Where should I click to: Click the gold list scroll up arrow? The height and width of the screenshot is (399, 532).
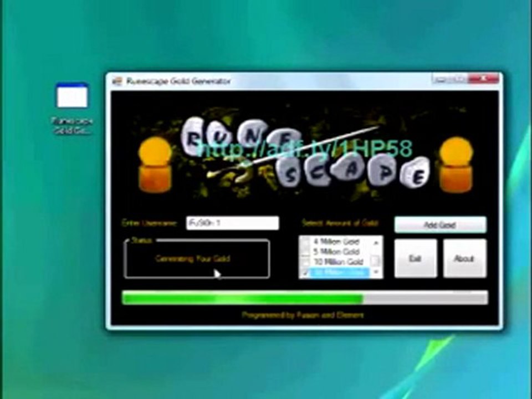pos(376,242)
